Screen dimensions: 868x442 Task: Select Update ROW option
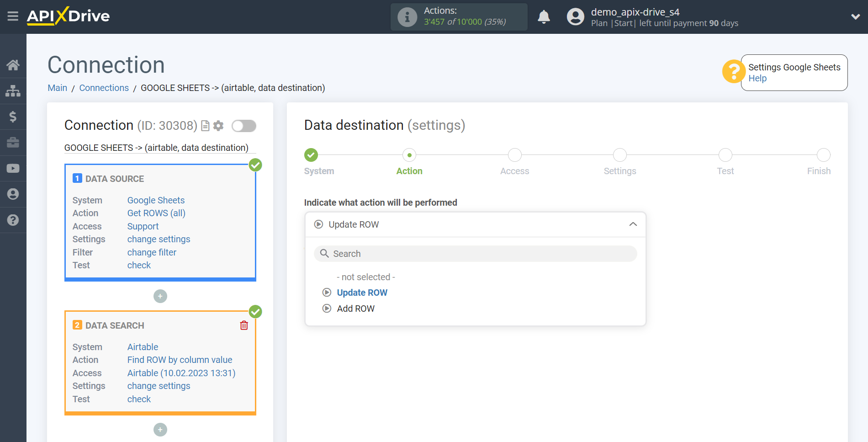[x=362, y=293]
